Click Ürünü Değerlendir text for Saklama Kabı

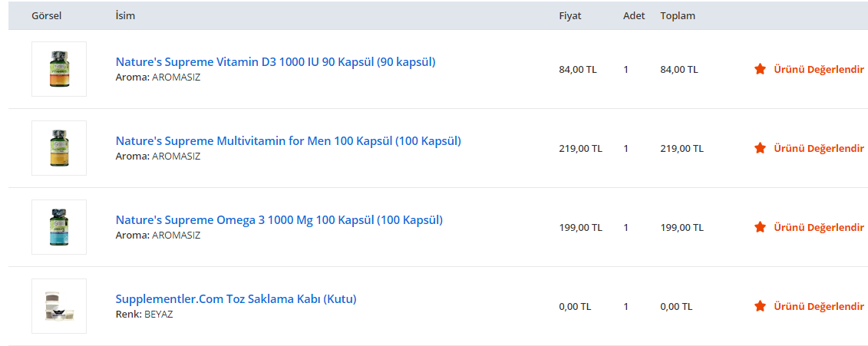coord(818,306)
